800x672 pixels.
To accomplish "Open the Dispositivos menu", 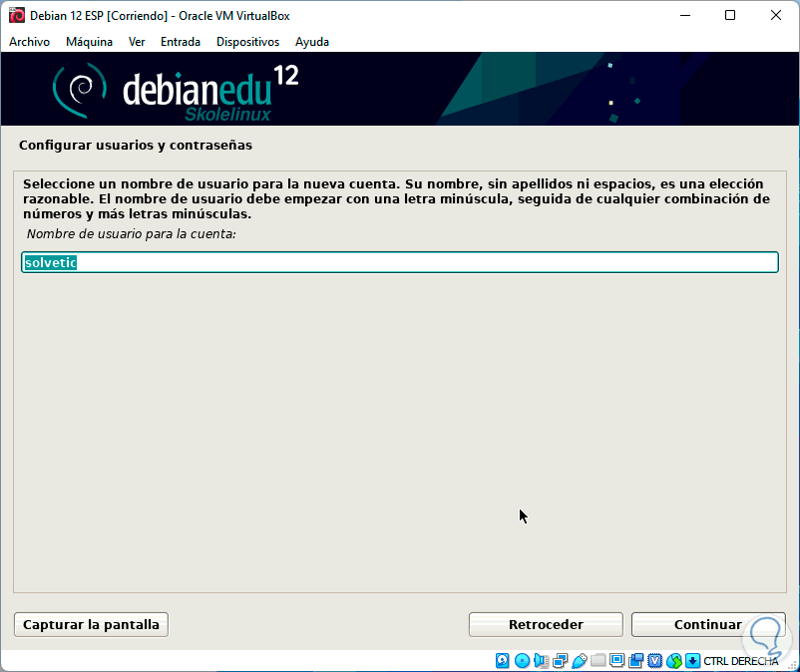I will coord(248,42).
